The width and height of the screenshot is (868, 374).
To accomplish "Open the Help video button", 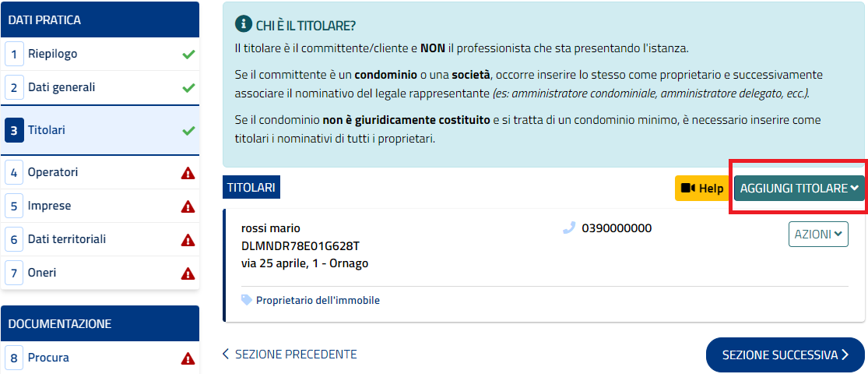I will click(701, 188).
